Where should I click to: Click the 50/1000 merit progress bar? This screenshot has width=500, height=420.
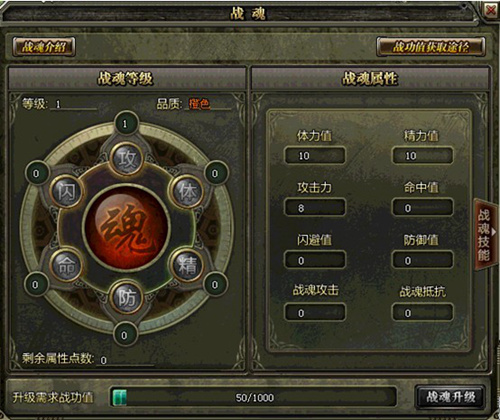[x=254, y=397]
